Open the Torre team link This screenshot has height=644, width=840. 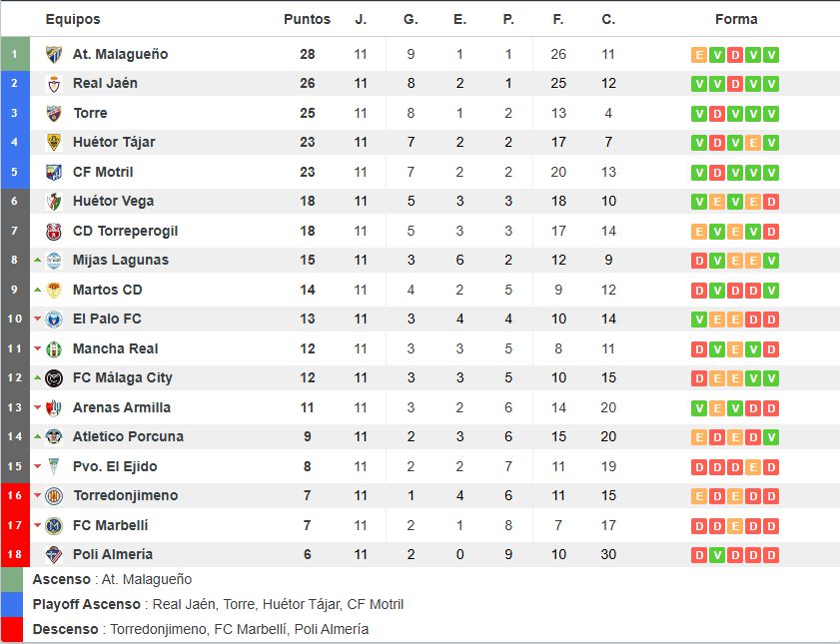pyautogui.click(x=90, y=113)
